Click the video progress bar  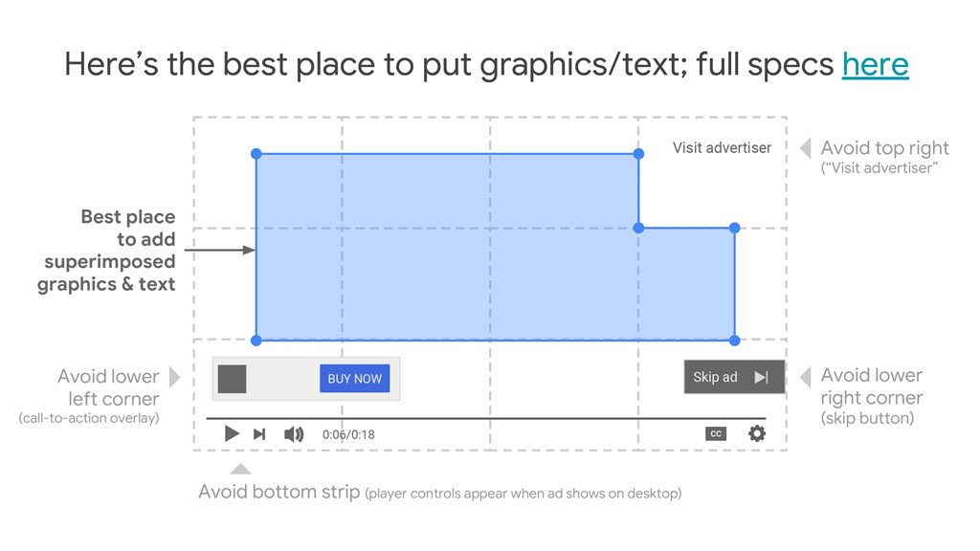[x=485, y=418]
